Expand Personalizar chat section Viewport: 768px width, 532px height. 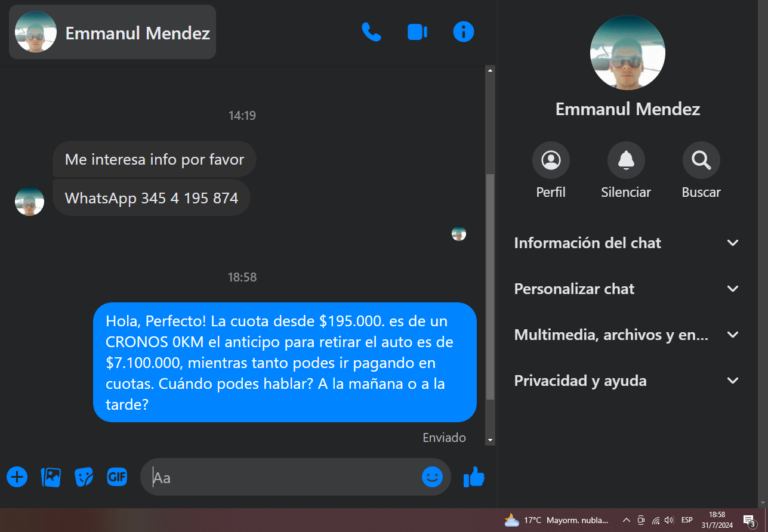pyautogui.click(x=627, y=289)
